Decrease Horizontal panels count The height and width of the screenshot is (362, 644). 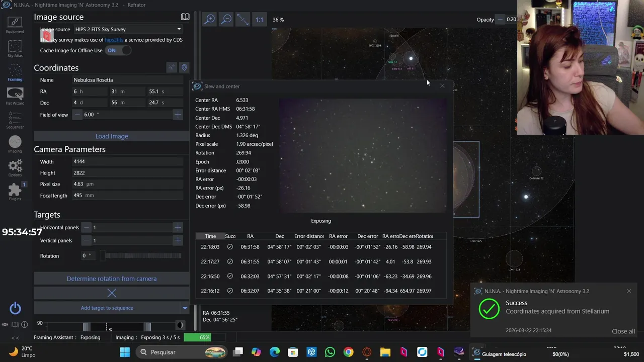point(87,228)
